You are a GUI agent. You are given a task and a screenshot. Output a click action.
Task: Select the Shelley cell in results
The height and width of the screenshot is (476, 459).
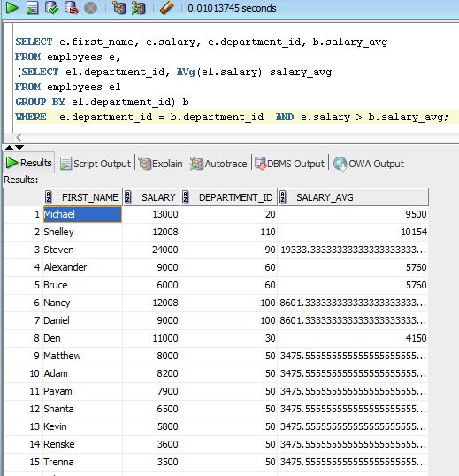tap(82, 232)
